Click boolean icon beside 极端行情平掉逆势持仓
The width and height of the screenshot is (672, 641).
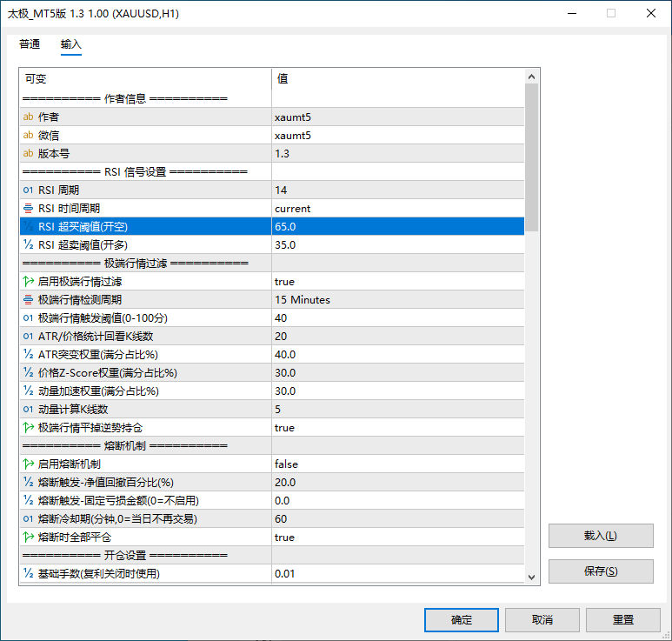point(29,427)
